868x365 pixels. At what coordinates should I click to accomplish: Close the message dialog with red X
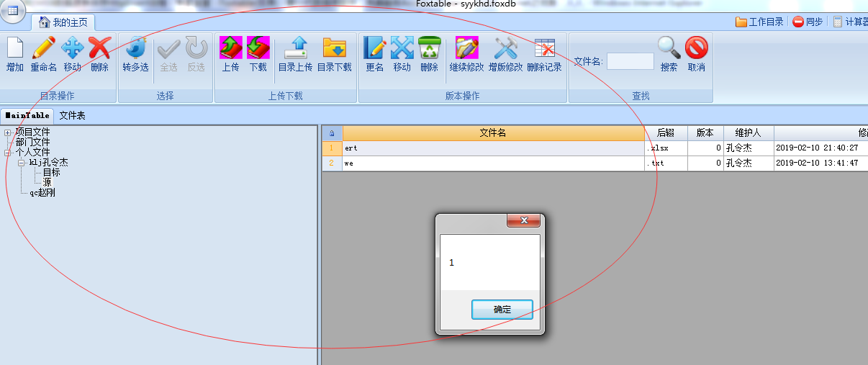point(523,220)
